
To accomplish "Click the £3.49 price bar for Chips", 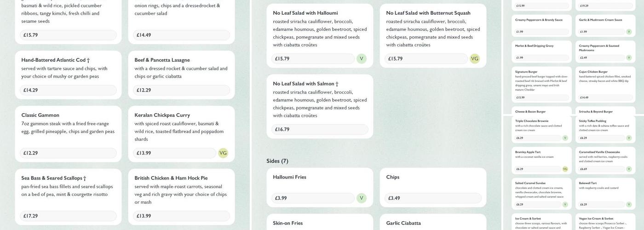I will click(x=432, y=198).
